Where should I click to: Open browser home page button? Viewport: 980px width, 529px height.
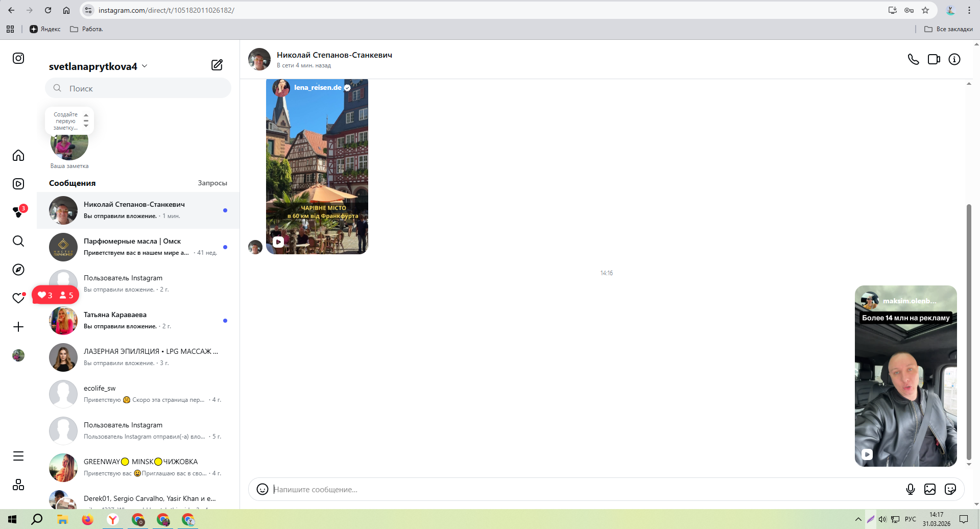66,10
